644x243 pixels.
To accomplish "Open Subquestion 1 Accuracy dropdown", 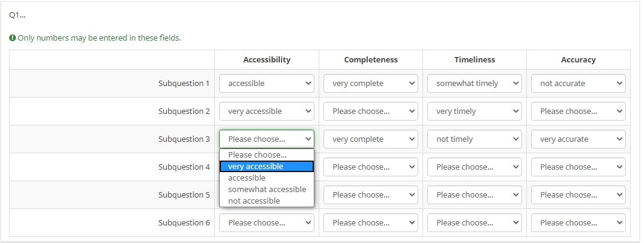I will [x=578, y=84].
